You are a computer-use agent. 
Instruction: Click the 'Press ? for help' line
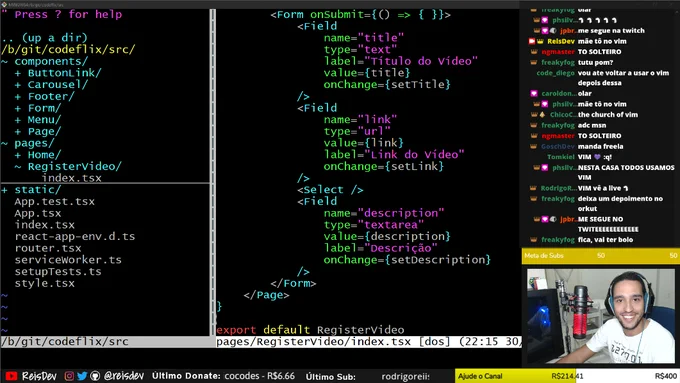68,14
